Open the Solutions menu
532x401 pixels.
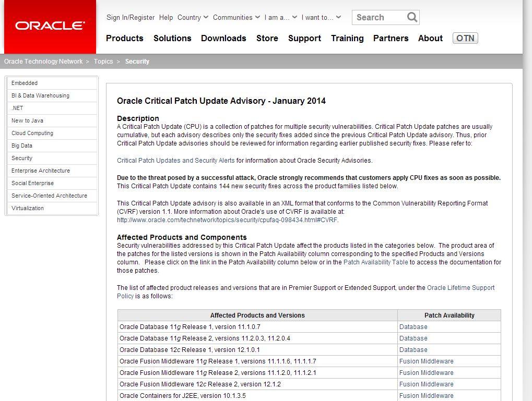pyautogui.click(x=172, y=38)
